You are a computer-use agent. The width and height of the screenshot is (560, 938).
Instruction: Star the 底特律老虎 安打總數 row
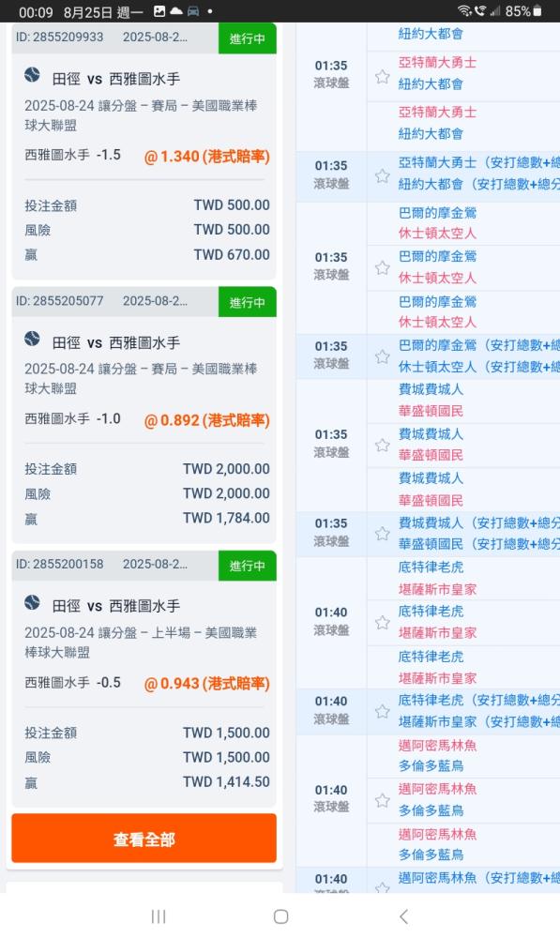(x=383, y=711)
